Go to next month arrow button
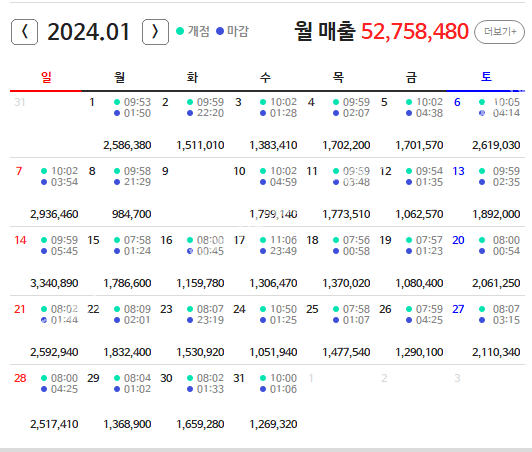This screenshot has width=532, height=452. coord(155,32)
